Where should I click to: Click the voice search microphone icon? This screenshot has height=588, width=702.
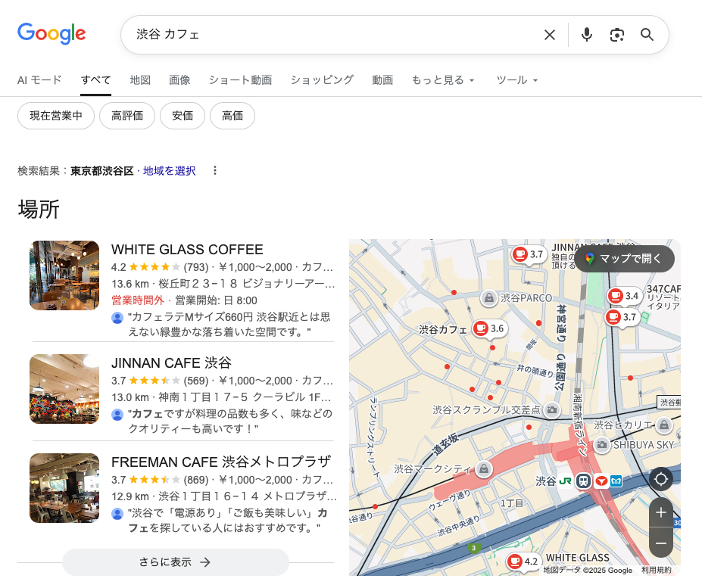pyautogui.click(x=586, y=35)
